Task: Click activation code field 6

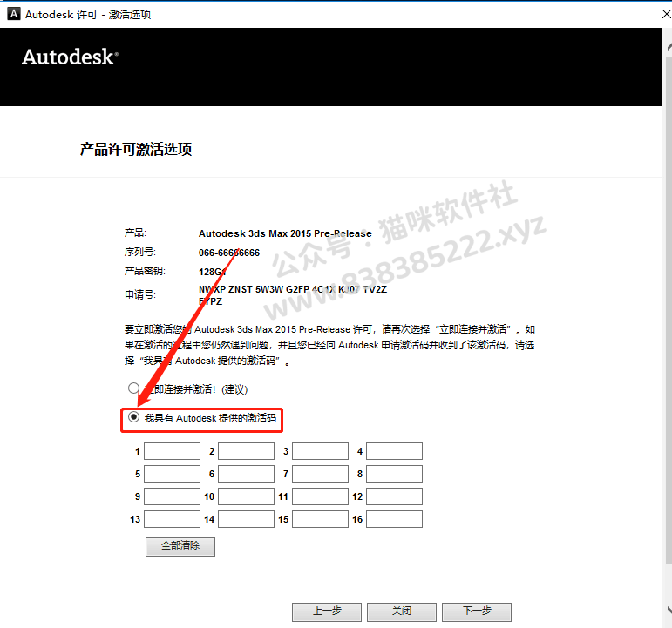Action: 246,474
